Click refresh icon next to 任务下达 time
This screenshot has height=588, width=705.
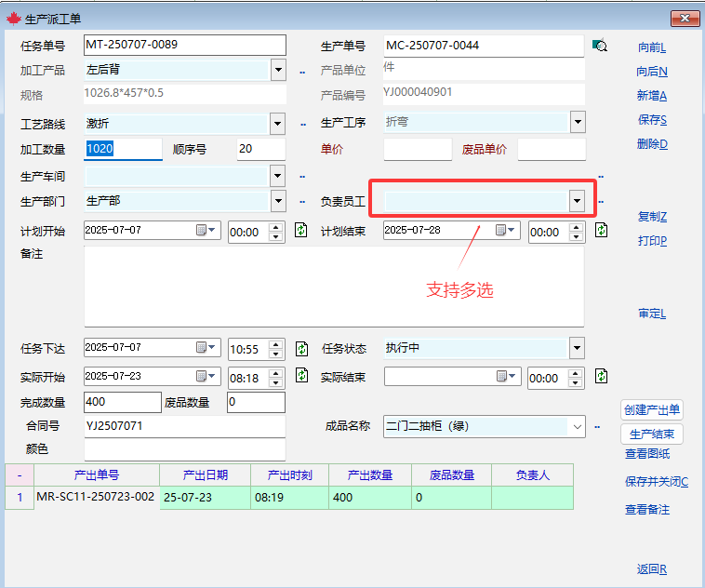(301, 348)
